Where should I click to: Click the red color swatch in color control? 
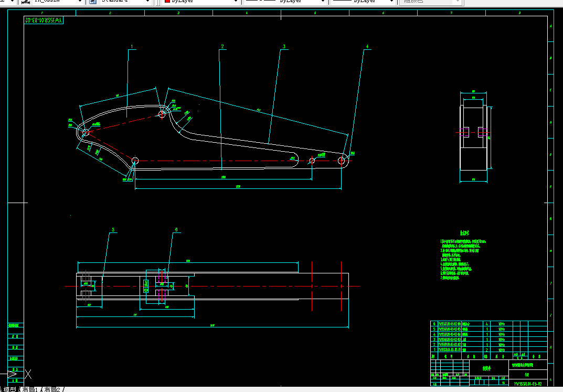tap(167, 1)
